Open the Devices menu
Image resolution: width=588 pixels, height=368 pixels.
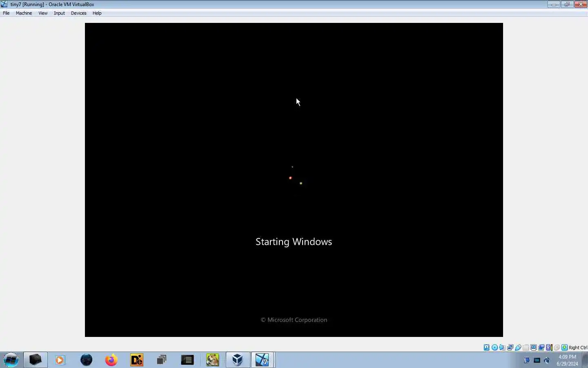click(x=78, y=13)
